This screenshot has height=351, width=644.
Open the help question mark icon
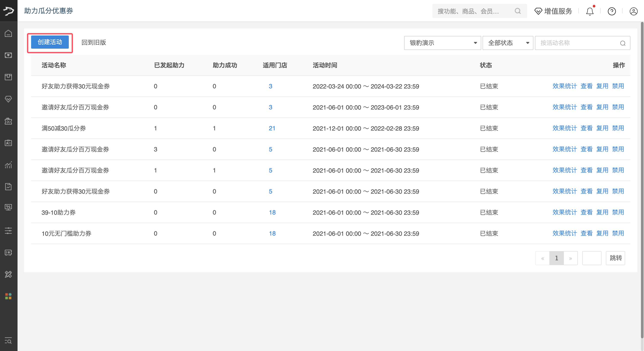(612, 11)
